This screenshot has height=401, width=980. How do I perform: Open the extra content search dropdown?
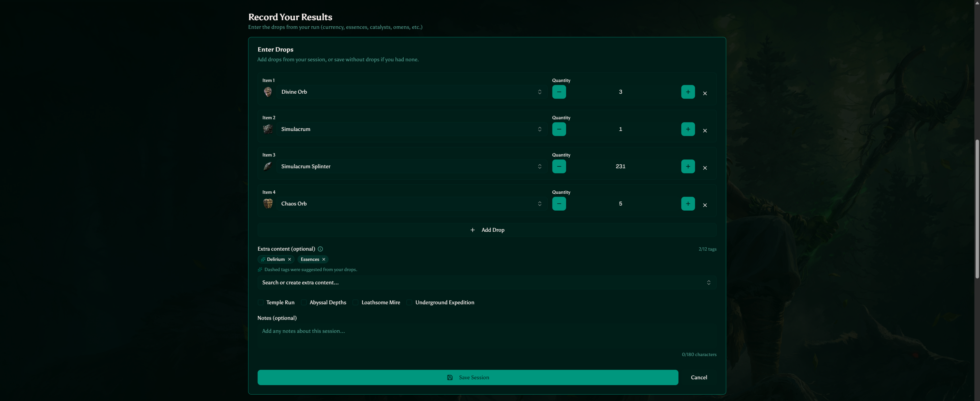(487, 283)
